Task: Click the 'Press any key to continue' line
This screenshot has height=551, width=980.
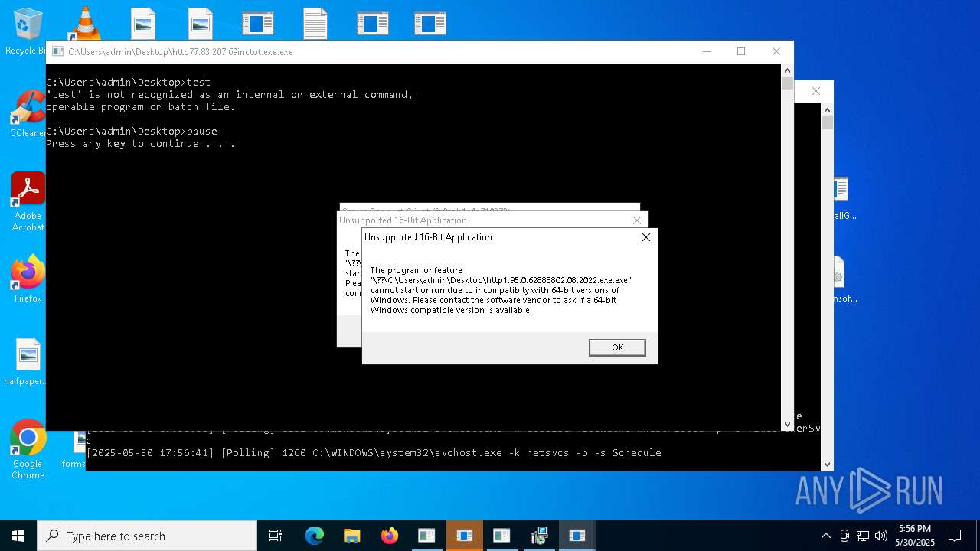Action: coord(141,144)
